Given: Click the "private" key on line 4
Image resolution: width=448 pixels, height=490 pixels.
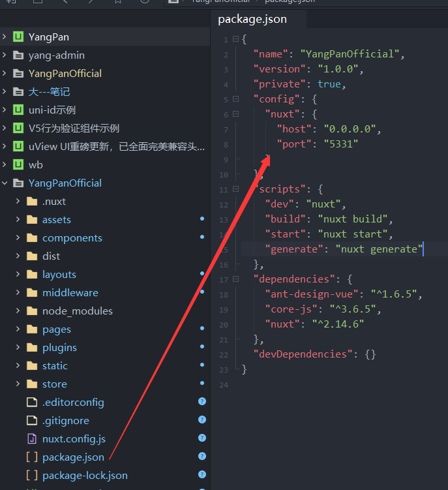Looking at the screenshot, I should [x=279, y=84].
